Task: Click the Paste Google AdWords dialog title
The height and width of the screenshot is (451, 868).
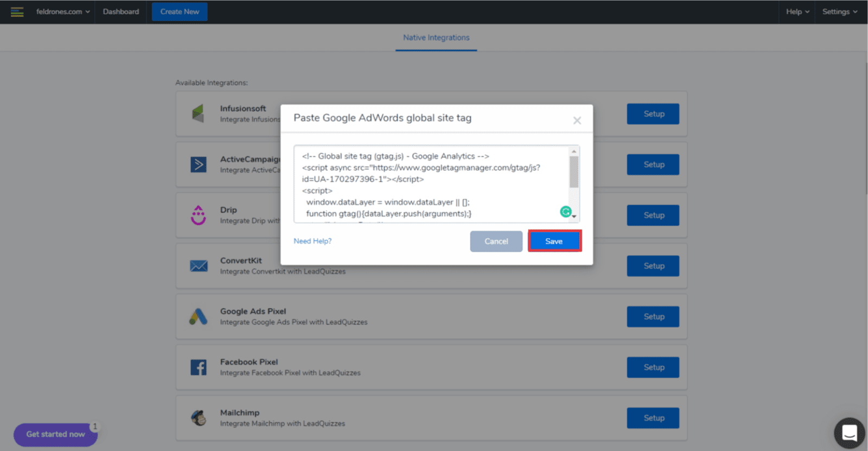Action: click(x=382, y=118)
